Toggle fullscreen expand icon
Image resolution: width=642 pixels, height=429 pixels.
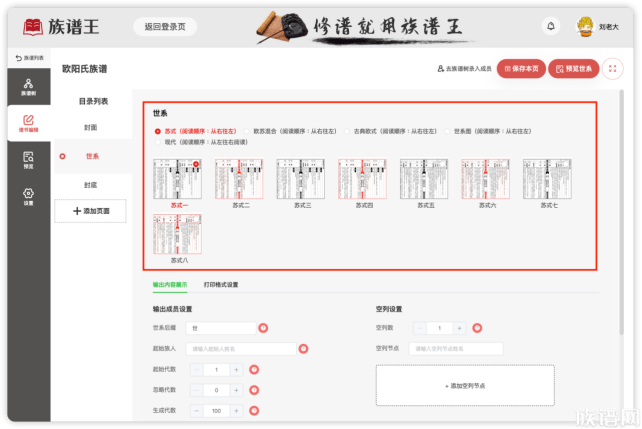click(613, 69)
